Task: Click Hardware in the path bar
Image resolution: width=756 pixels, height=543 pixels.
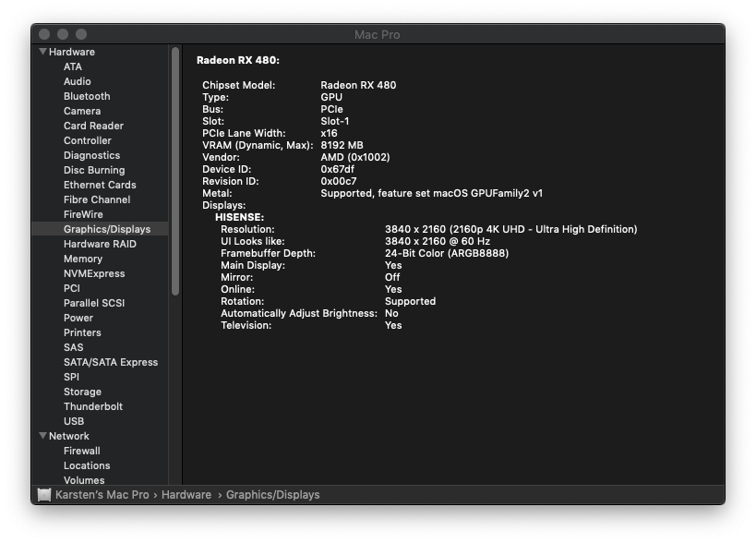Action: (x=186, y=495)
